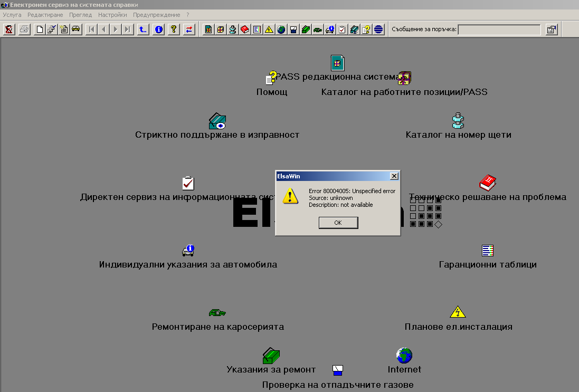This screenshot has height=392, width=579.
Task: Open Гаранционни таблици icon
Action: tap(488, 250)
